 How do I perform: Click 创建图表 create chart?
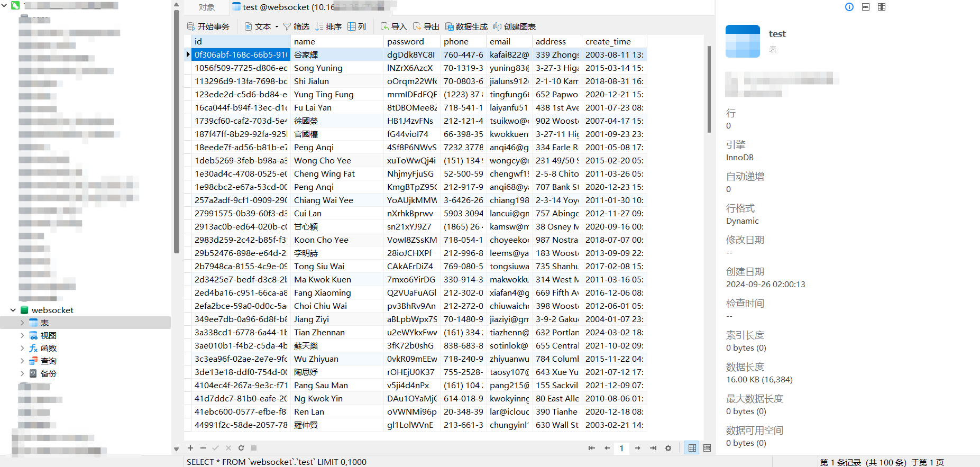click(515, 26)
